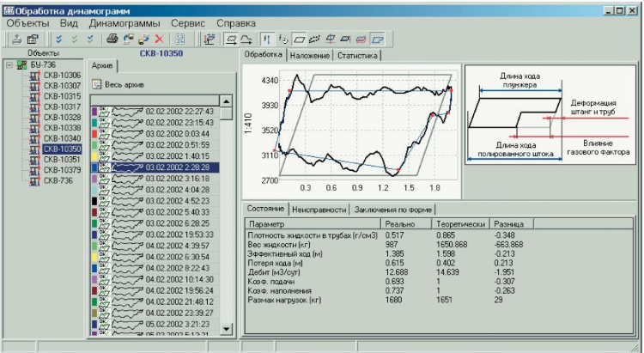Screen dimensions: 644x353
Task: Open object properties toolbar icon
Action: click(x=33, y=39)
